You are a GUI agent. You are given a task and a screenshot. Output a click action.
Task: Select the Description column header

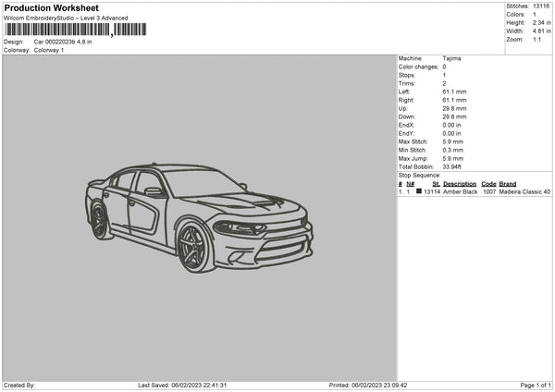tap(459, 184)
